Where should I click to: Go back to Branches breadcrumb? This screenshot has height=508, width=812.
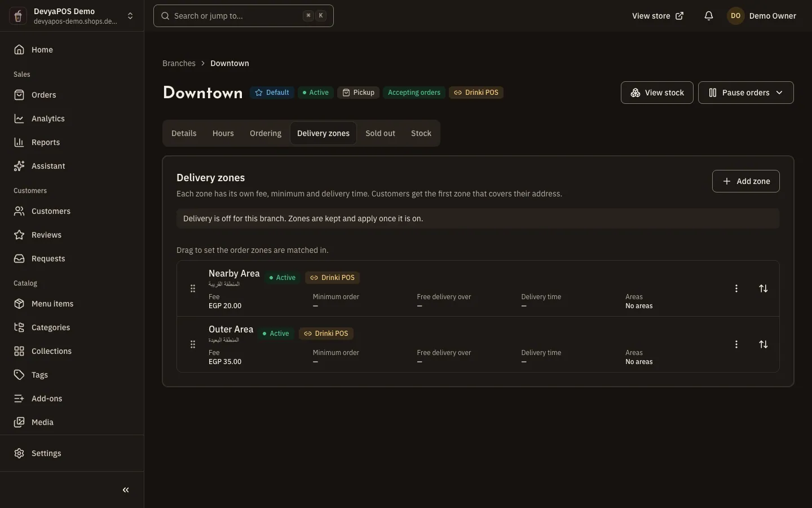click(x=179, y=63)
